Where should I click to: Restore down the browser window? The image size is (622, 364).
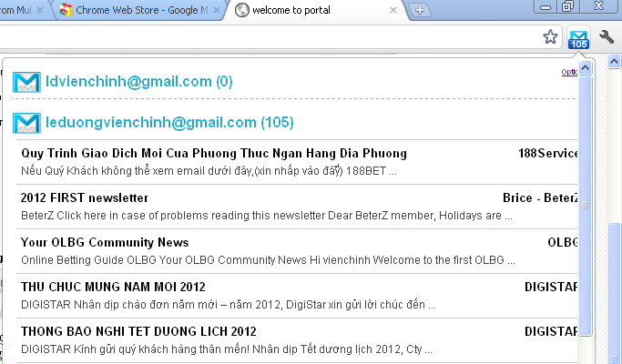tap(567, 6)
